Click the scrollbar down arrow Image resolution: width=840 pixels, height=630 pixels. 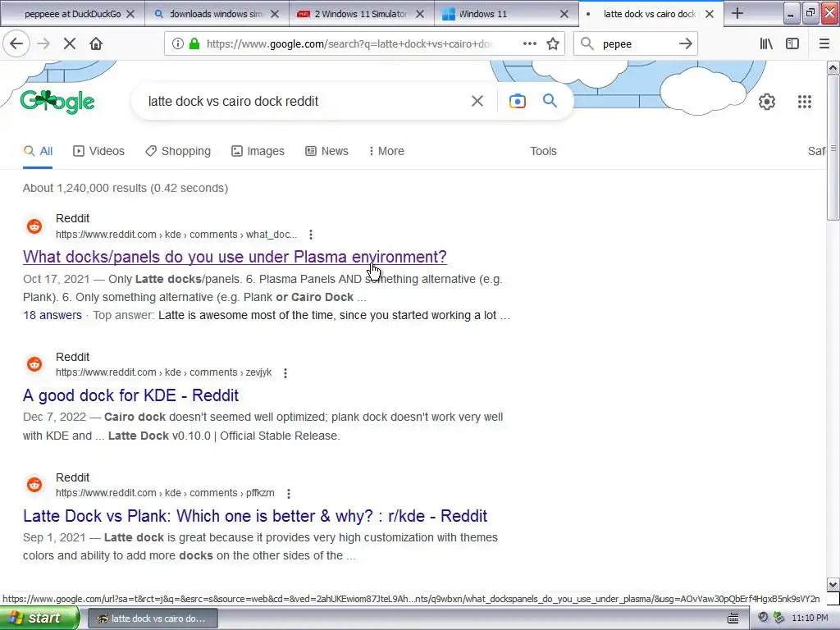click(833, 584)
